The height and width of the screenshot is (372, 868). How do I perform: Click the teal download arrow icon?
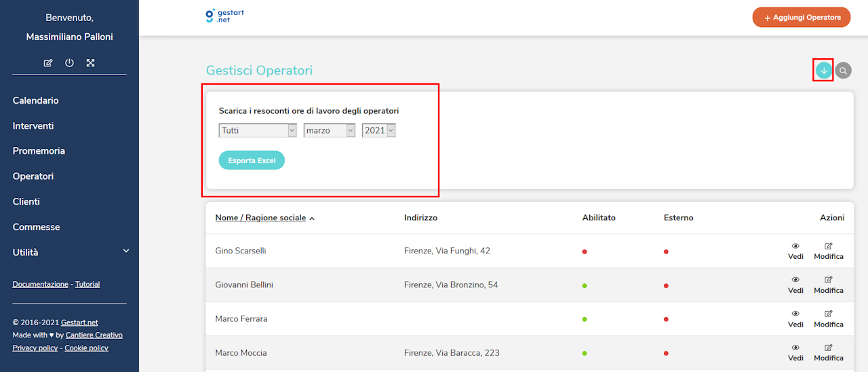click(x=824, y=70)
